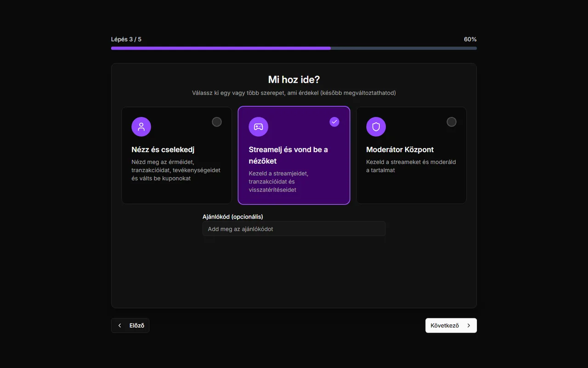Click the Lépés 3 / 5 label

126,39
